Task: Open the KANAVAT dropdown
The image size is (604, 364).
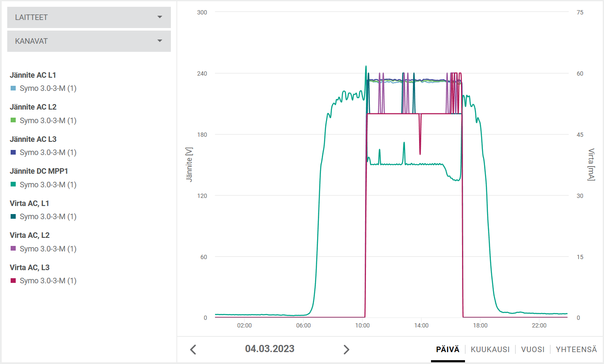Action: tap(89, 41)
